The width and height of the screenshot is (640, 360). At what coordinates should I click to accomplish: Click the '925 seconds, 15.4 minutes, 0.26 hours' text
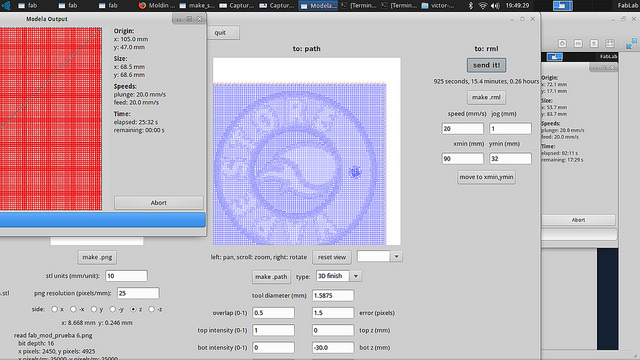486,81
